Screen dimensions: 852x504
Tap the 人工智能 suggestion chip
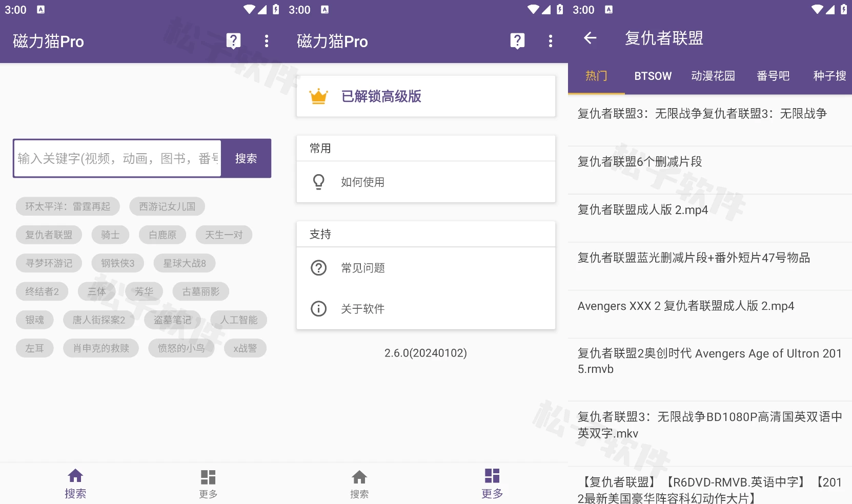coord(239,320)
